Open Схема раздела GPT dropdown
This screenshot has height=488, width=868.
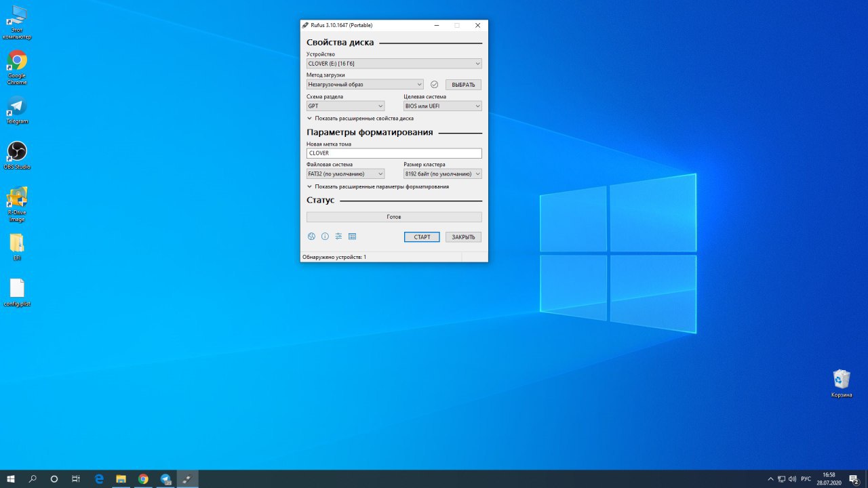point(345,106)
